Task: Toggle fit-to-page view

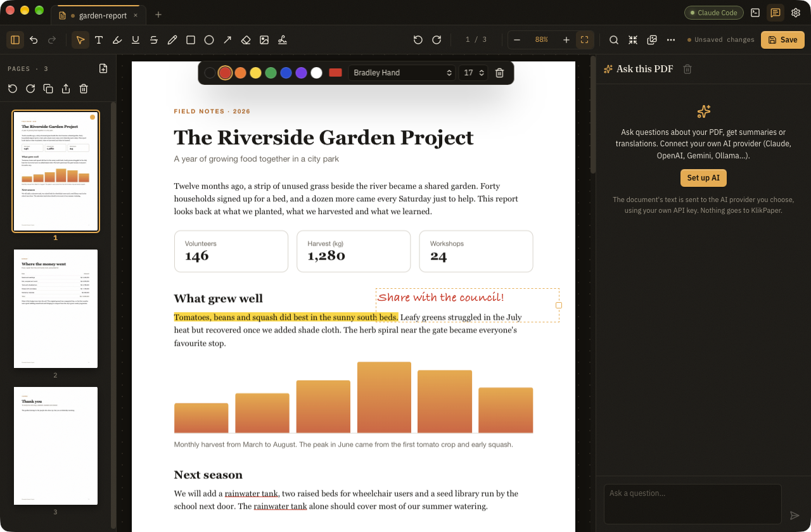Action: pyautogui.click(x=585, y=40)
